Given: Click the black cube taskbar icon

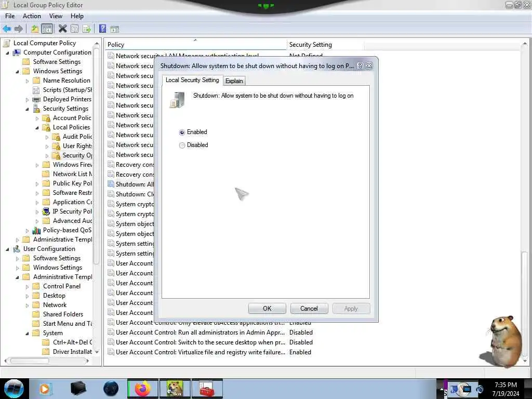Looking at the screenshot, I should 78,389.
